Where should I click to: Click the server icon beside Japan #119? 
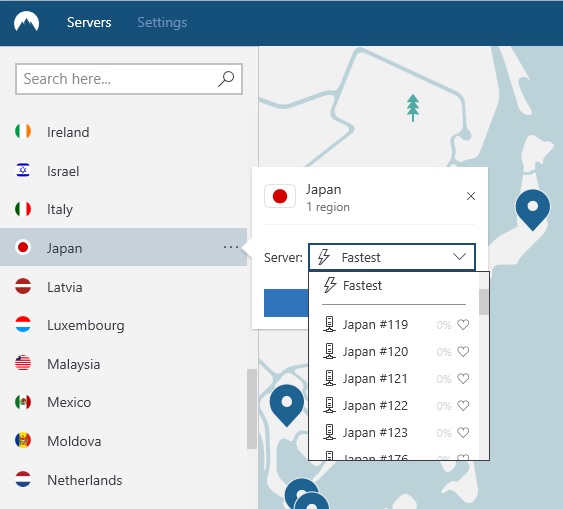coord(329,324)
